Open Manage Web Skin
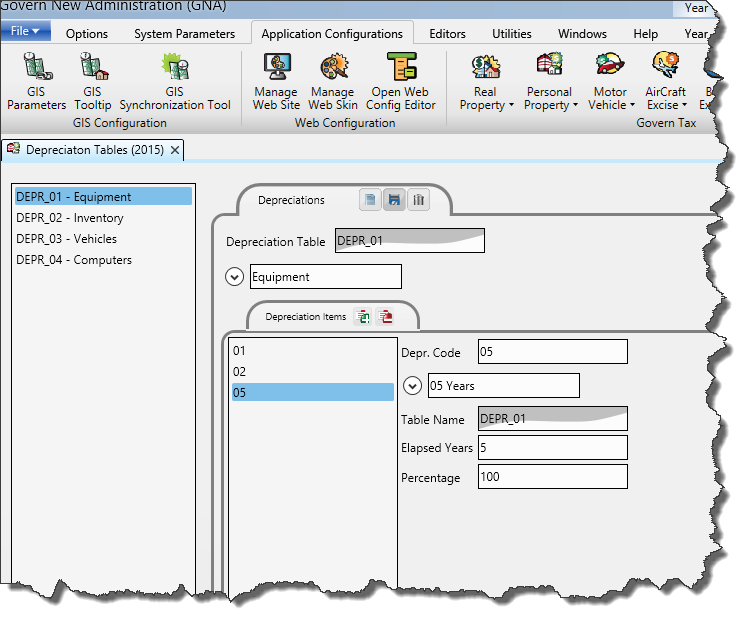This screenshot has width=750, height=623. [x=332, y=70]
